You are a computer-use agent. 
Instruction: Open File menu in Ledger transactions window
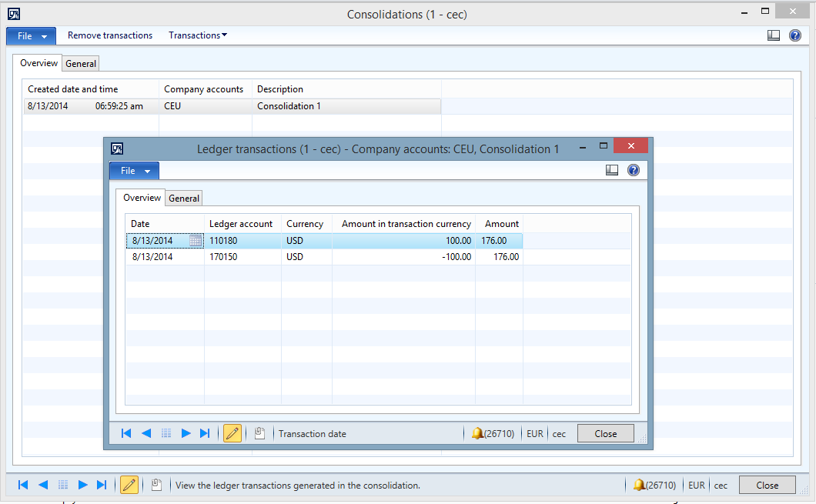tap(134, 171)
